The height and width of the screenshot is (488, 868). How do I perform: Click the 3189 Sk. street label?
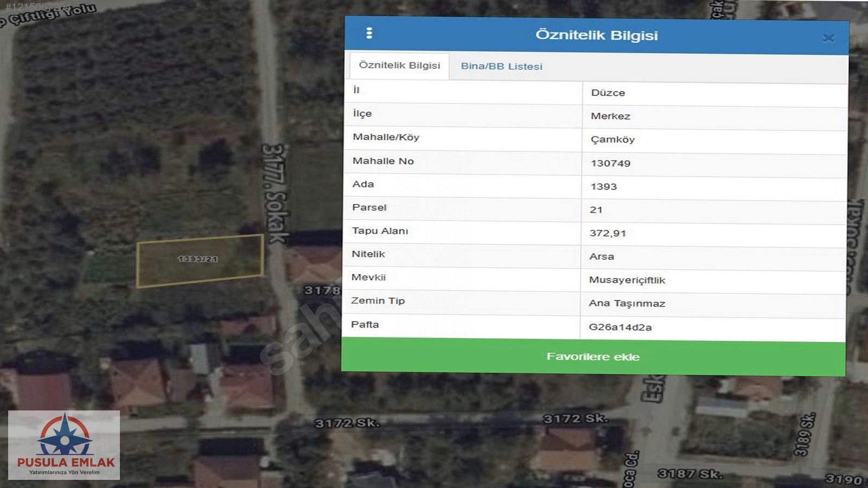[806, 434]
